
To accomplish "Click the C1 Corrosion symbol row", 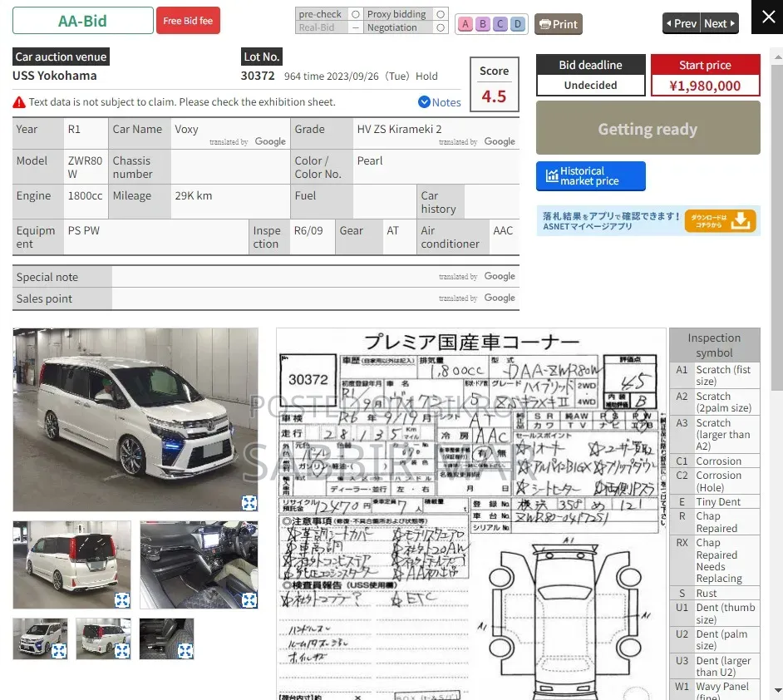I will (715, 461).
